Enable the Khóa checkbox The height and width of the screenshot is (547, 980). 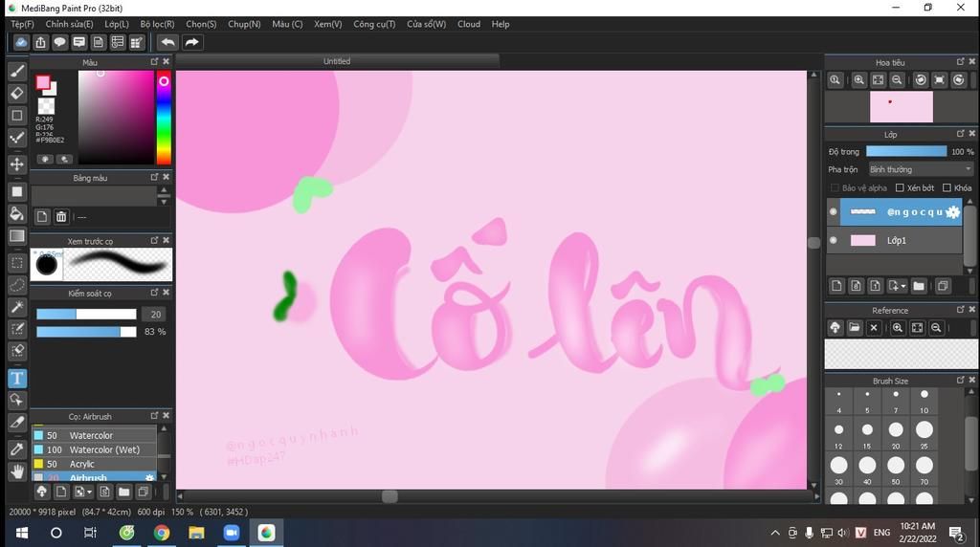[x=947, y=188]
